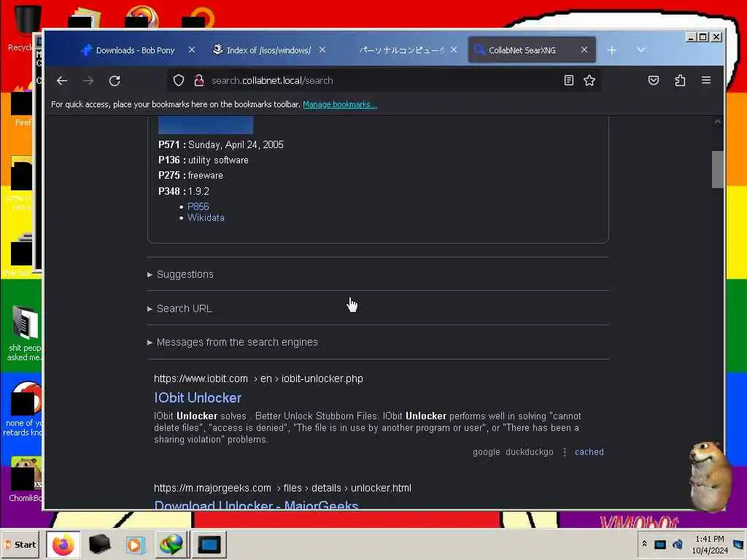Expand the Suggestions section
Image resolution: width=747 pixels, height=560 pixels.
coord(185,274)
